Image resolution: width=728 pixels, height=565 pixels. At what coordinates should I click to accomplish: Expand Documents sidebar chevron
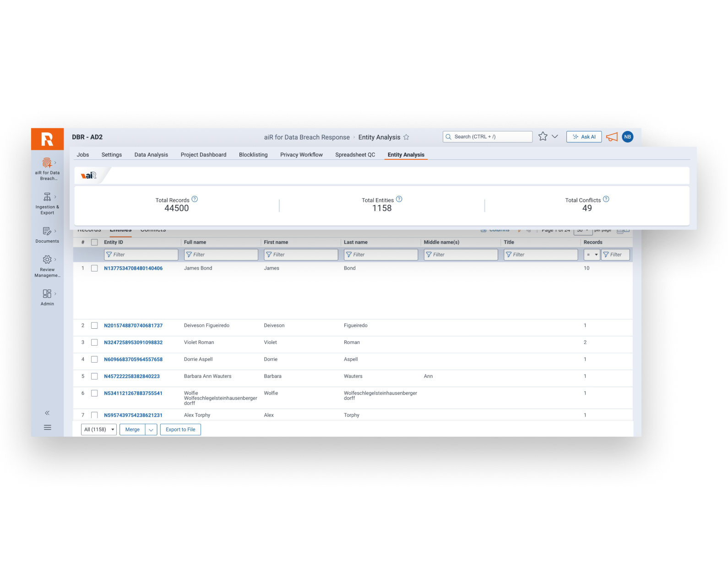(55, 231)
